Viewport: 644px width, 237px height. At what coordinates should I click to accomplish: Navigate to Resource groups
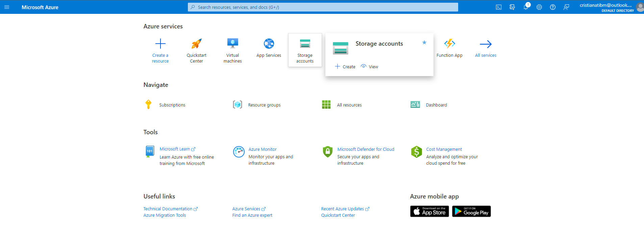tap(264, 105)
